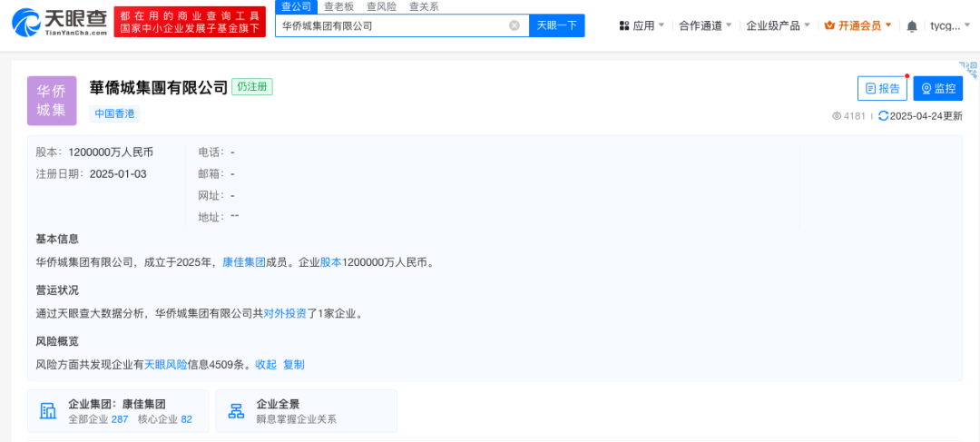Click the 2025-04-24更新 text
Viewport: 980px width, 442px height.
pyautogui.click(x=926, y=115)
